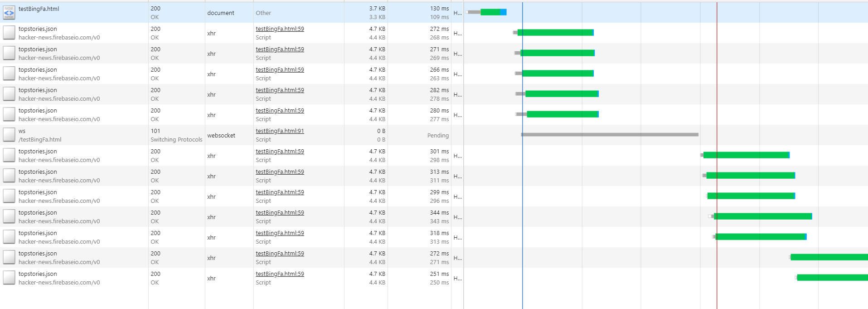This screenshot has height=309, width=868.
Task: Click file icon in the 266 ms topstories.json row
Action: pyautogui.click(x=9, y=74)
